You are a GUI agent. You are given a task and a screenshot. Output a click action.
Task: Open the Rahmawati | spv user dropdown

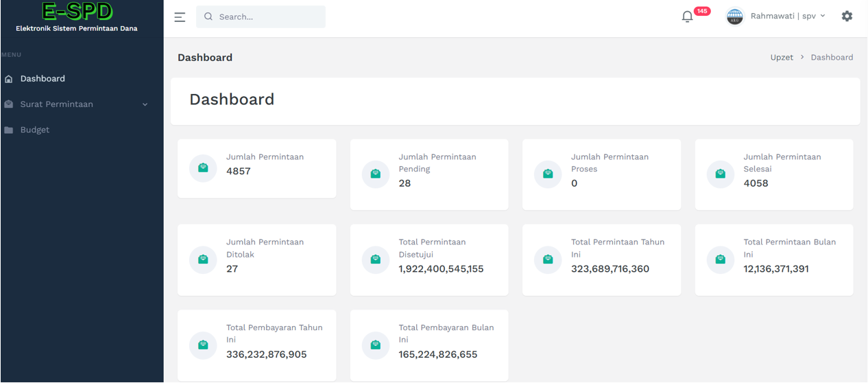(788, 16)
